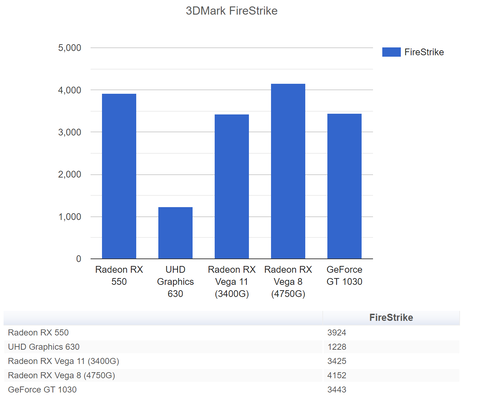Click the 4,000 y-axis label
The width and height of the screenshot is (480, 400).
pyautogui.click(x=70, y=90)
